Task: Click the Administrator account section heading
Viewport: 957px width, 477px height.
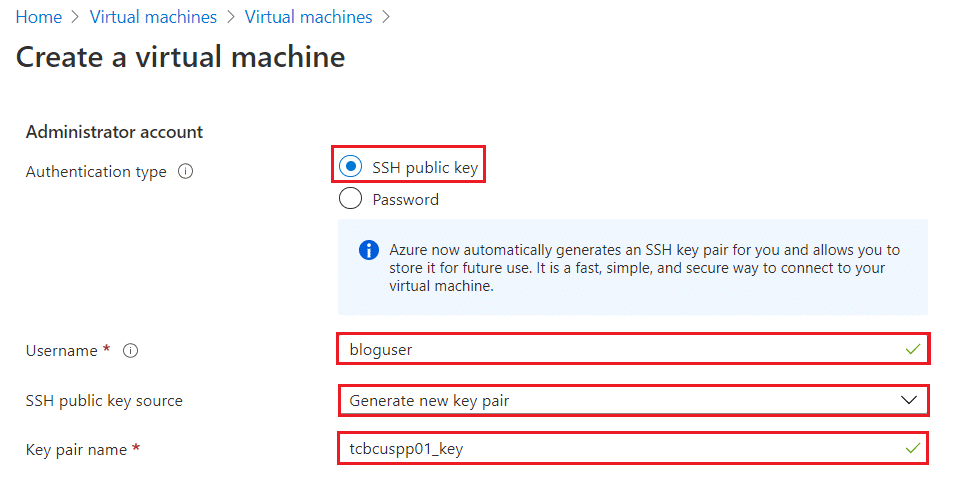Action: (x=114, y=132)
